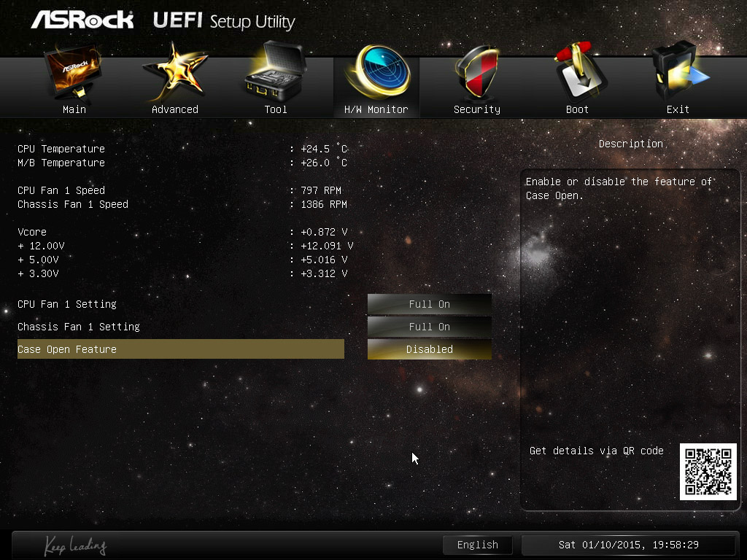Switch to the Security tab label
The height and width of the screenshot is (560, 747).
[477, 109]
